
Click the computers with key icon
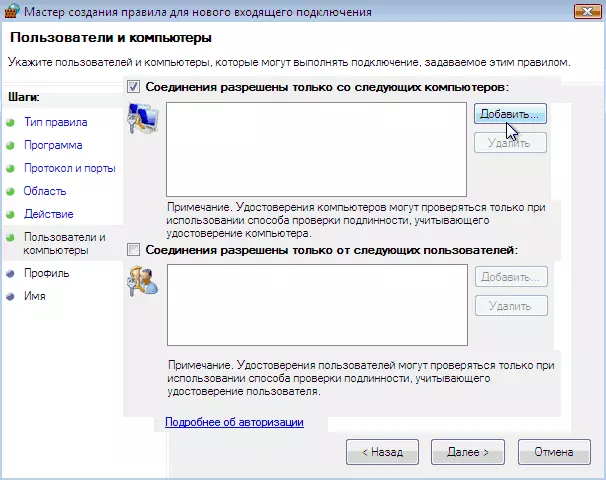click(x=143, y=118)
